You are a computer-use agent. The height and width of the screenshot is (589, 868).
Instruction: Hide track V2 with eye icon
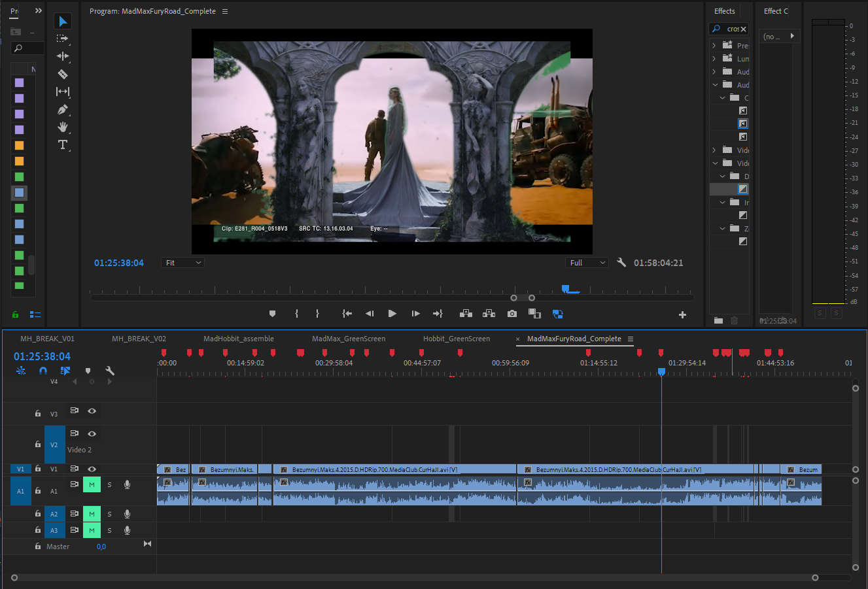(x=92, y=434)
